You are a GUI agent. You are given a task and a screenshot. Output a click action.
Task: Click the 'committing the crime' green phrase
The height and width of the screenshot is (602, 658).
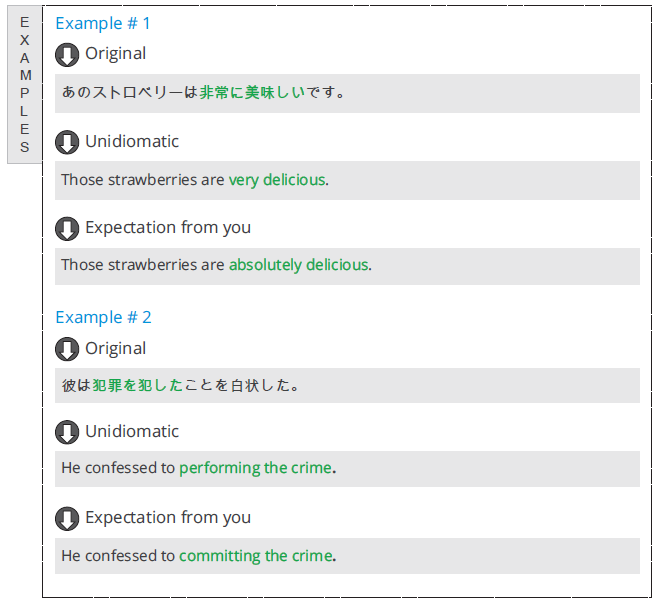tap(256, 556)
